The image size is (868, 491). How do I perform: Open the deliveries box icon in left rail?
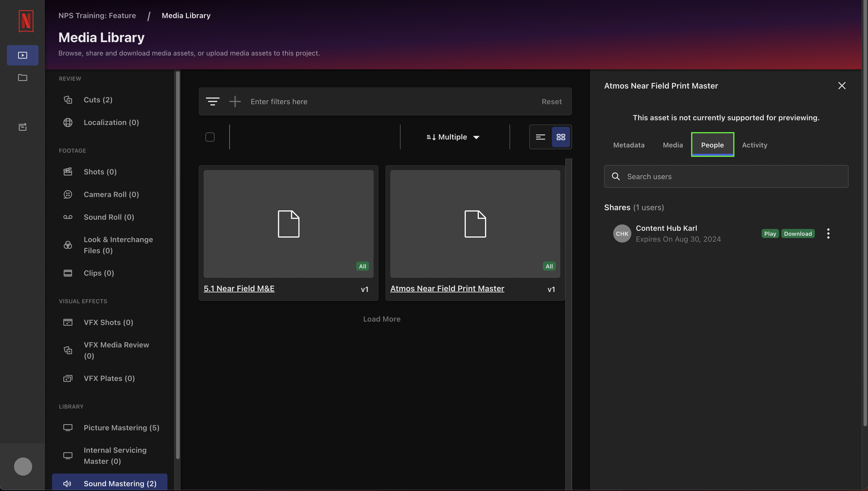coord(23,127)
